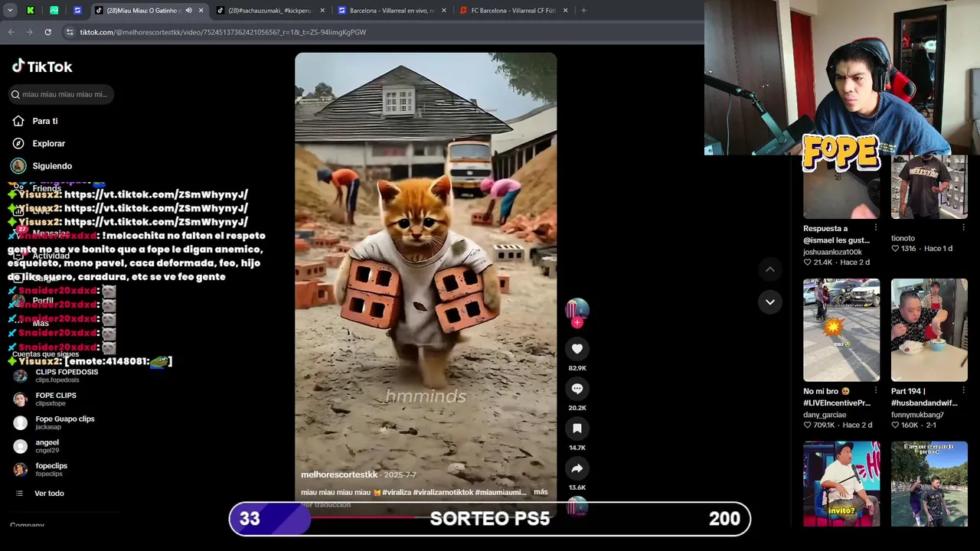
Task: Click the sound disc icon below share
Action: (x=577, y=505)
